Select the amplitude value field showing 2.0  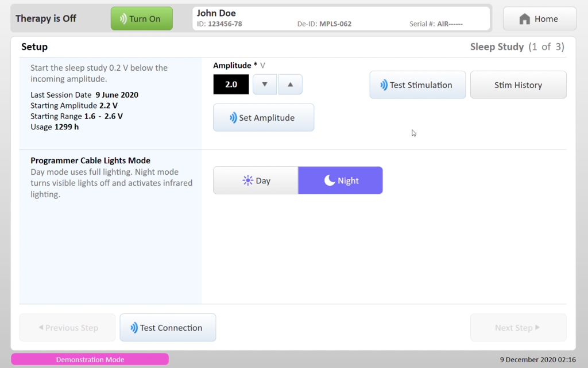[x=231, y=85]
